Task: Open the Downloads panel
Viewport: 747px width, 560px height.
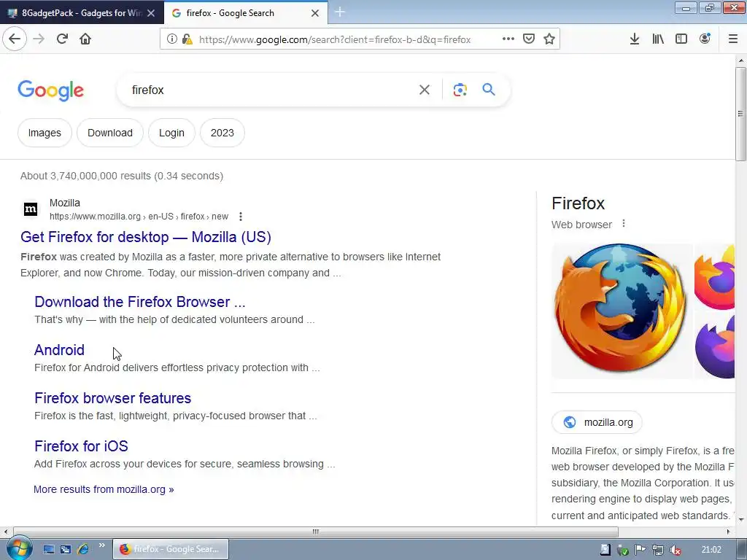Action: 635,39
